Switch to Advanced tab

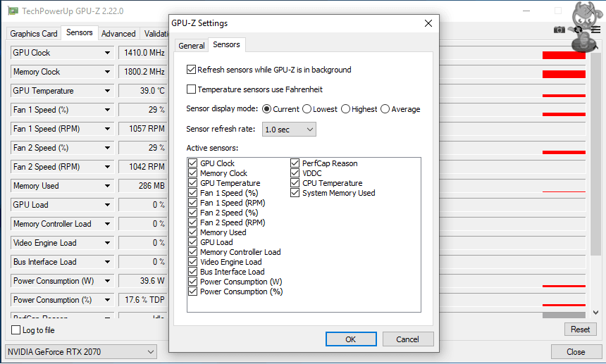tap(118, 34)
